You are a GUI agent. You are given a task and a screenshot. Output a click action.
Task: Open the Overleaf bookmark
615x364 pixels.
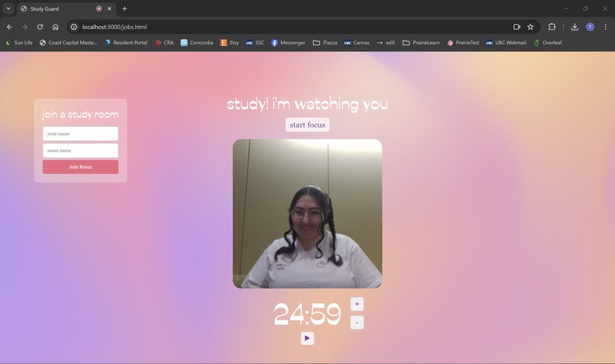pos(548,43)
